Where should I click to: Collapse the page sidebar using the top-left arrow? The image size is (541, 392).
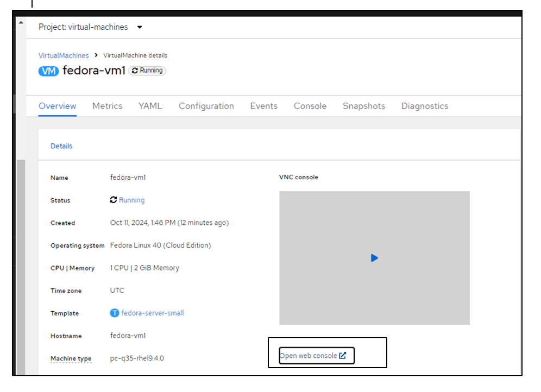(20, 22)
